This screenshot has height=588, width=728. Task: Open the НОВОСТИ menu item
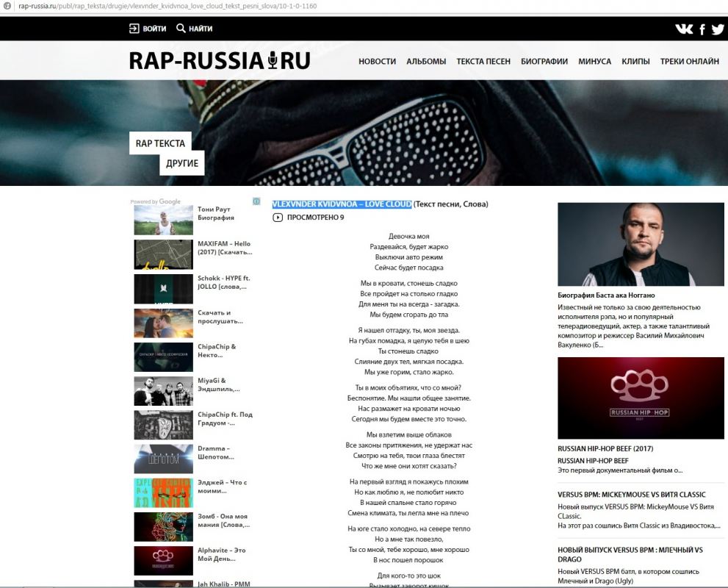pyautogui.click(x=377, y=62)
